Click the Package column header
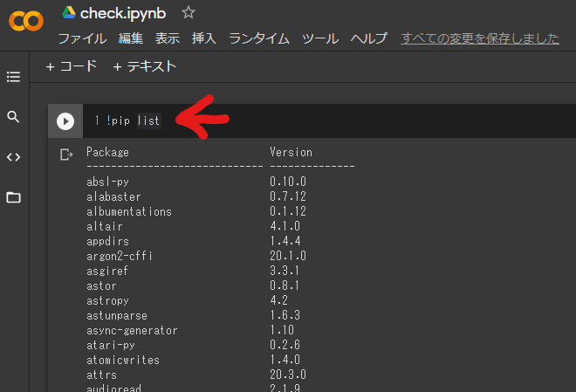The width and height of the screenshot is (576, 392). click(107, 152)
